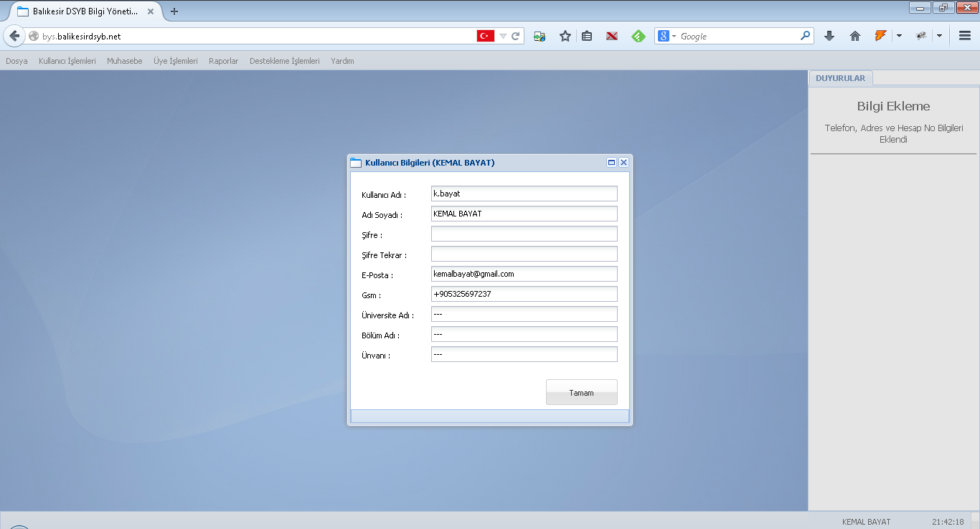Open the Firefox hamburger menu

point(965,36)
